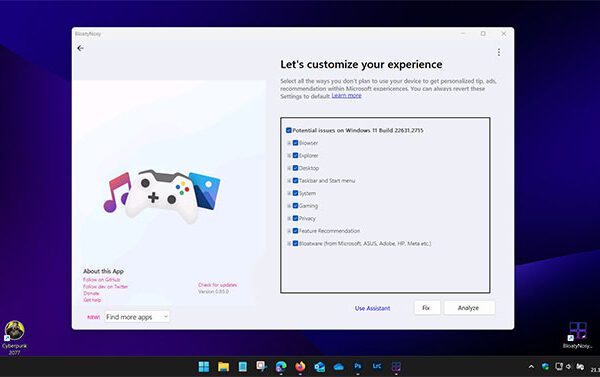Expand the Privacy tree node

coord(289,218)
